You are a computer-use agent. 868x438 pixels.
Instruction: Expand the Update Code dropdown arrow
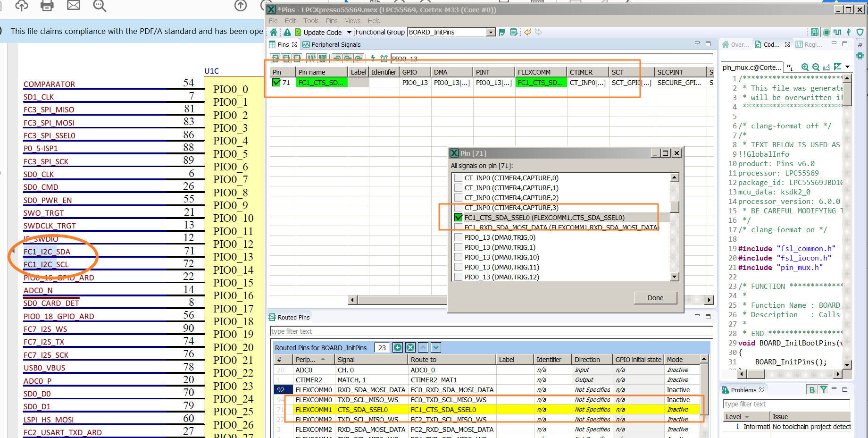click(349, 32)
